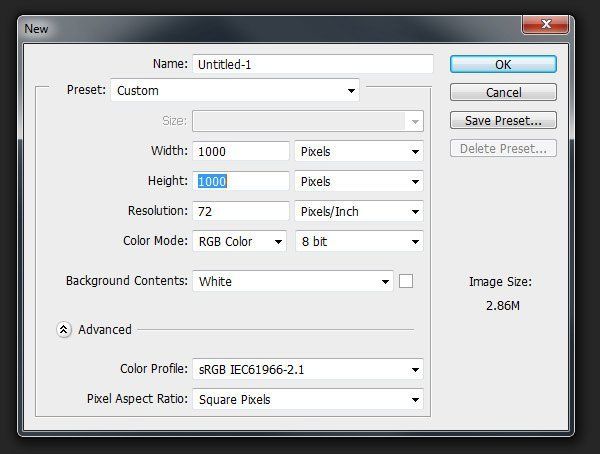The height and width of the screenshot is (454, 600).
Task: Open the Height units Pixels dropdown
Action: pos(359,181)
